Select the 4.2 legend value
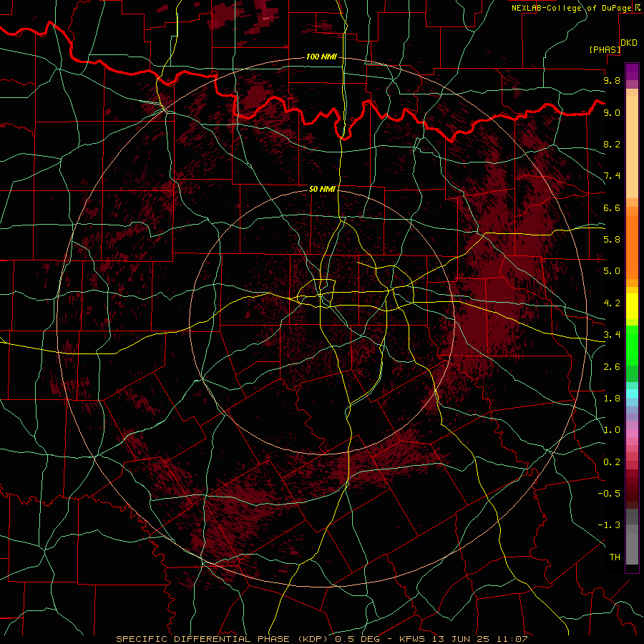Screen dimensions: 644x644 (x=612, y=303)
